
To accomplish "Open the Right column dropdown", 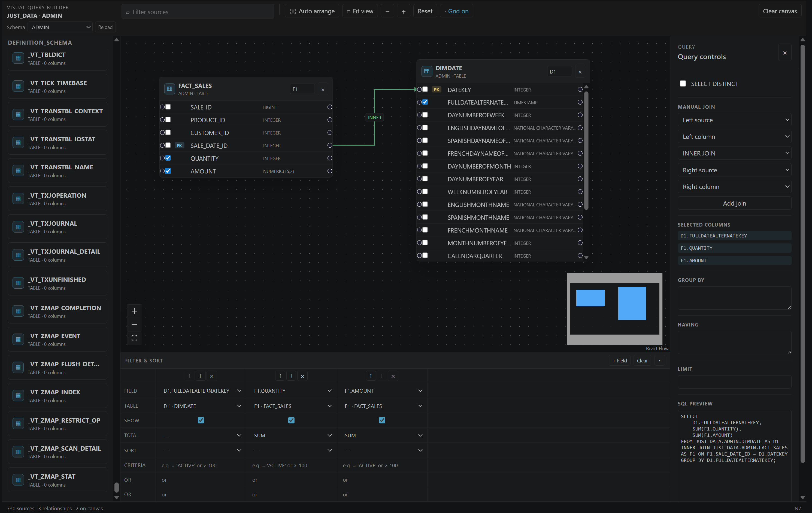I will [734, 187].
